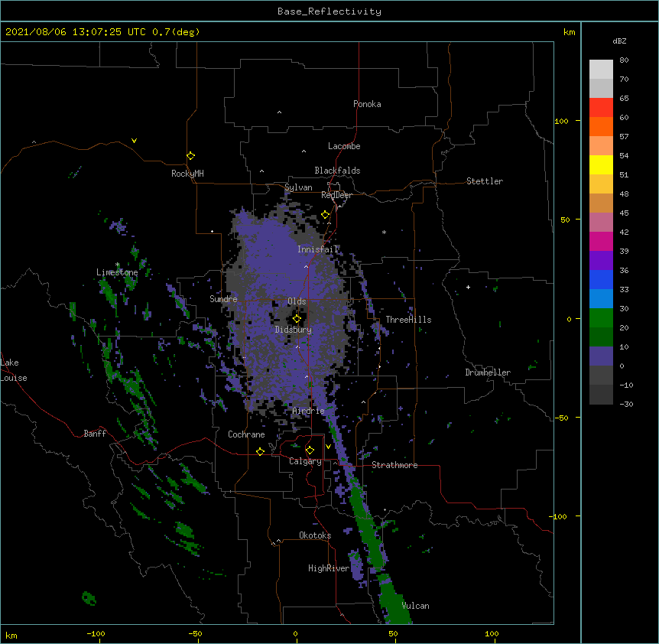Click the yellow marker above RockyMH
The image size is (659, 644).
[190, 155]
